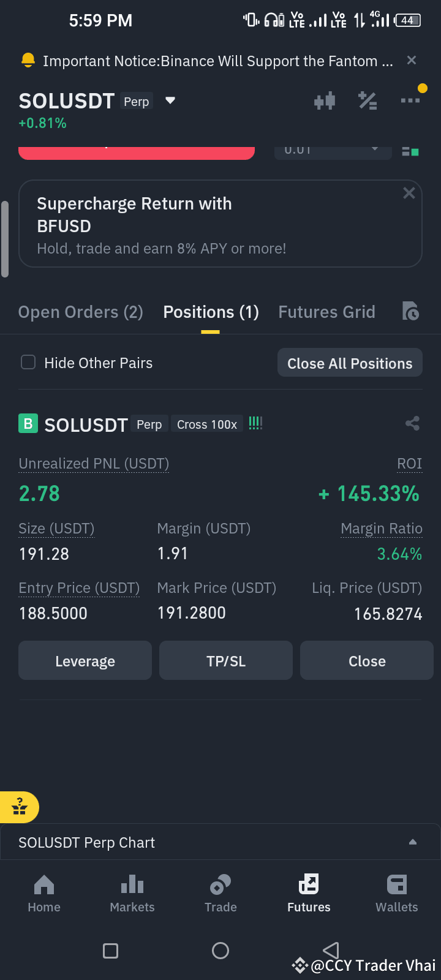
Task: Tap the Leverage button
Action: 85,661
